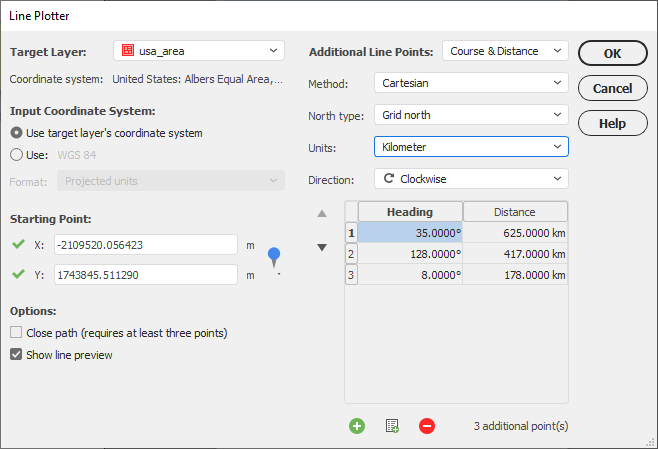Click the green check beside Y

click(18, 274)
